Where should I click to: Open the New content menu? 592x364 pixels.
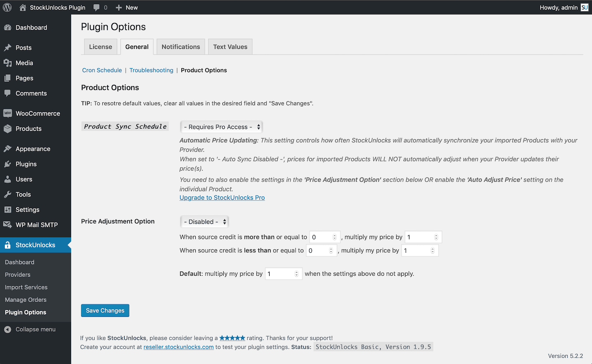click(127, 7)
